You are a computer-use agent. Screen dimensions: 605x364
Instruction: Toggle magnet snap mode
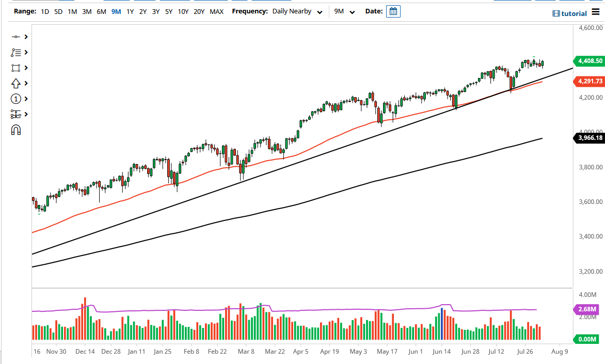click(14, 130)
